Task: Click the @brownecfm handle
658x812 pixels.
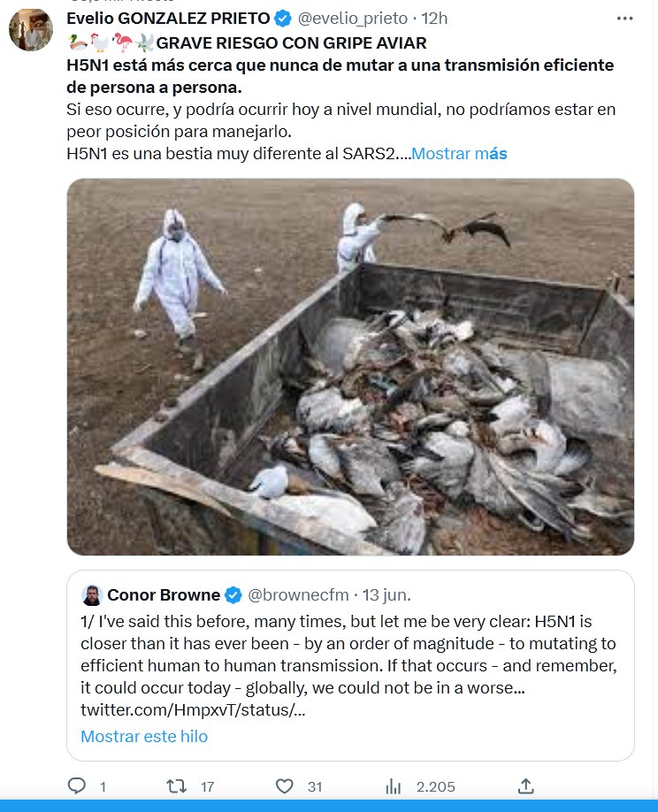Action: click(x=298, y=594)
